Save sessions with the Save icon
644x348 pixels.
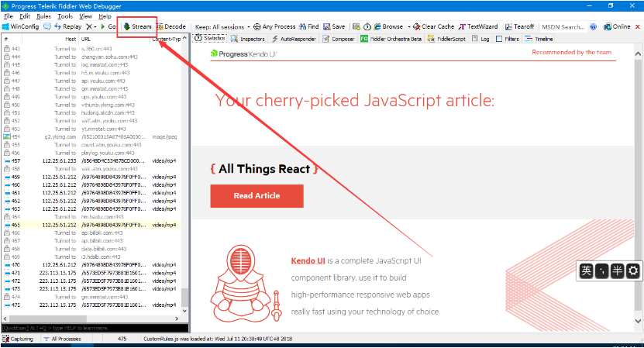(334, 26)
